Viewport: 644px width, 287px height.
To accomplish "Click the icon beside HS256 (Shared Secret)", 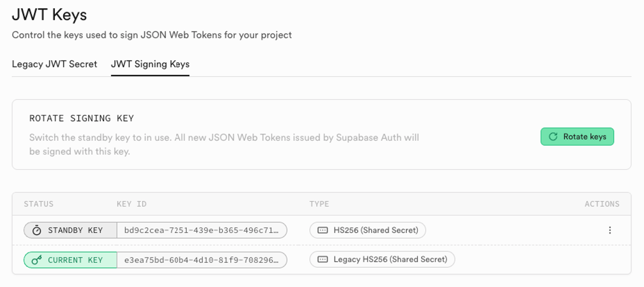I will (323, 230).
